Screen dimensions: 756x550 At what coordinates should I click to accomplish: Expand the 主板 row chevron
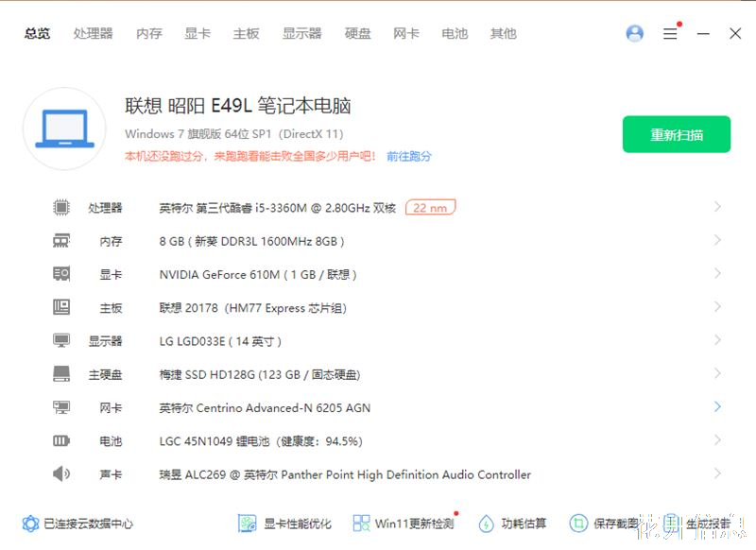click(x=717, y=306)
